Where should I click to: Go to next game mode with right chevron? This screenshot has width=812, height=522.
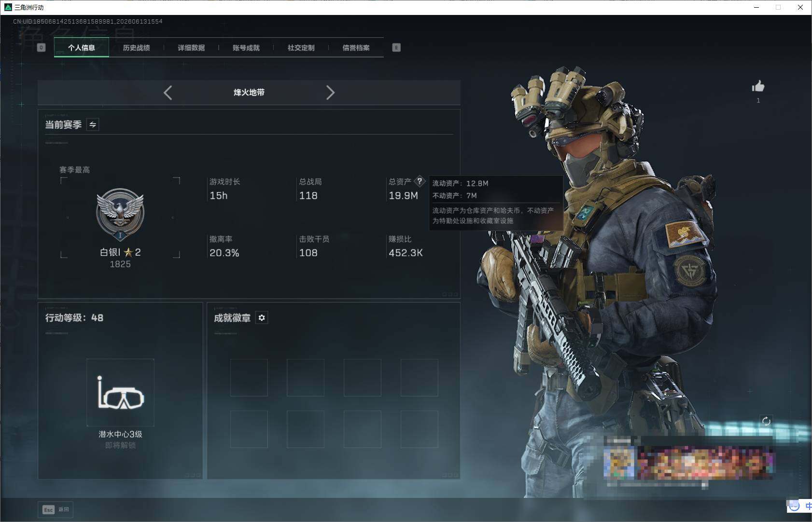[330, 93]
